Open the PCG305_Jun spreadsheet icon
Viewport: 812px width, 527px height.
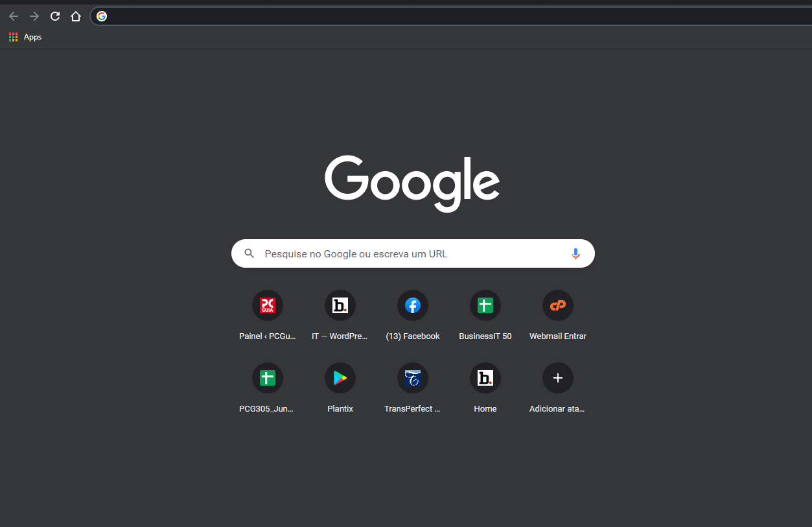point(268,378)
